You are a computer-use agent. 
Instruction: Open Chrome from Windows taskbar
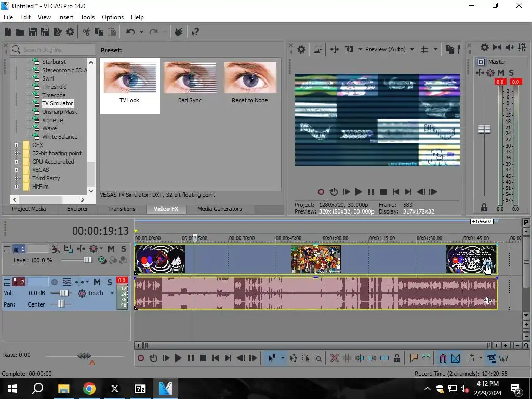coord(89,389)
